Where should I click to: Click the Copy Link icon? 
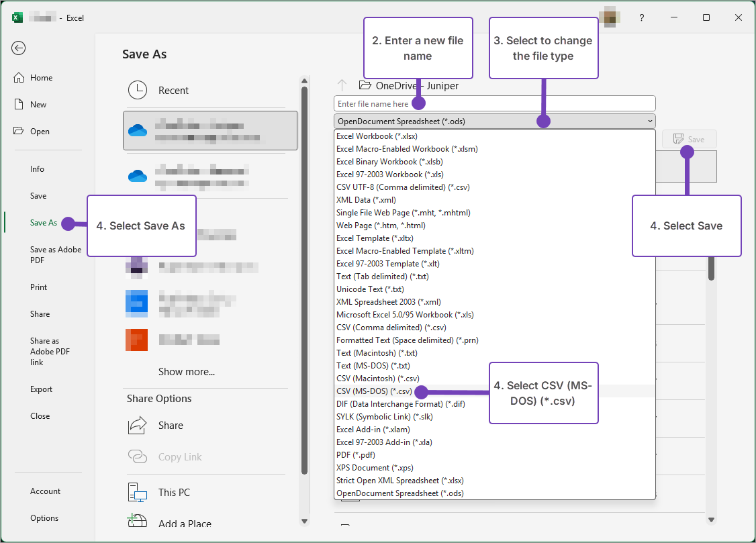(x=137, y=456)
